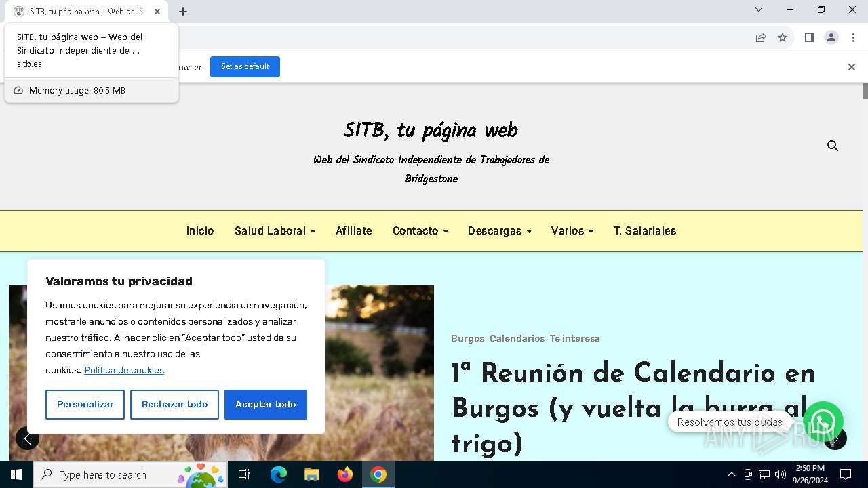Launch Firefox from the taskbar
Viewport: 868px width, 488px height.
click(345, 474)
